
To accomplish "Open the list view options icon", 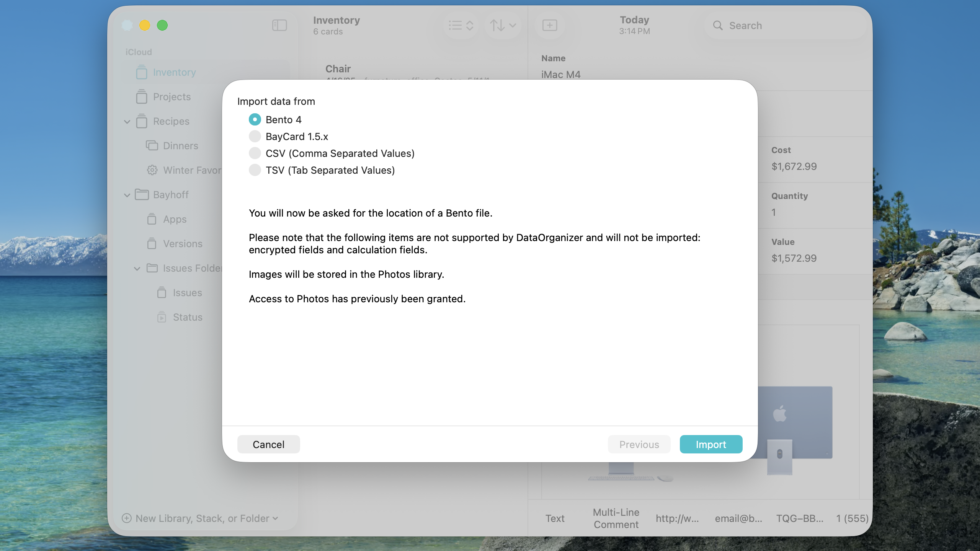I will 460,25.
